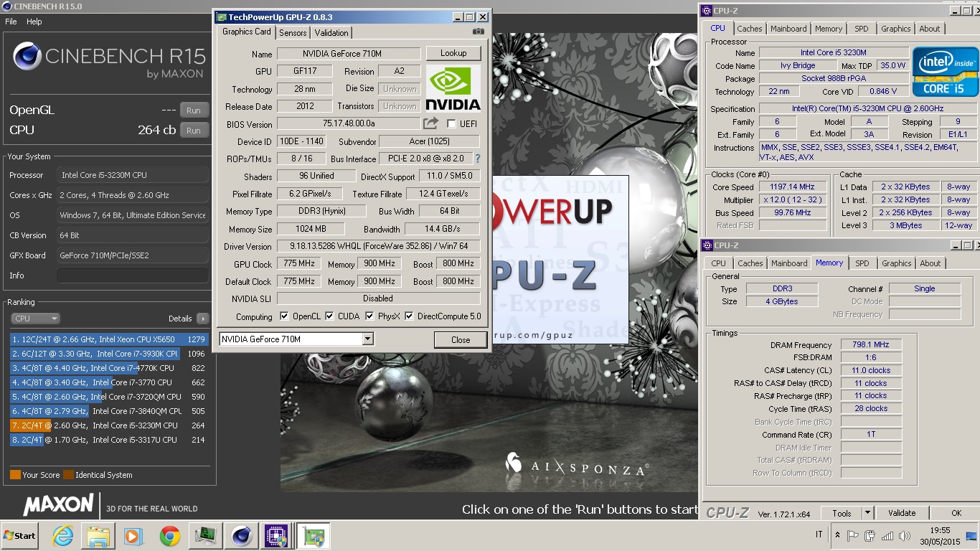Show hidden tray icons arrow
980x551 pixels.
837,535
